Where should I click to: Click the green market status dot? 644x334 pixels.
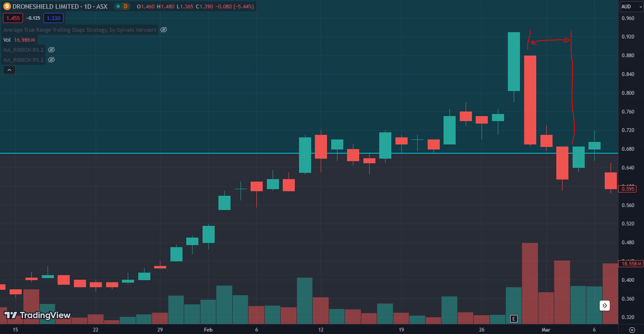tap(118, 6)
